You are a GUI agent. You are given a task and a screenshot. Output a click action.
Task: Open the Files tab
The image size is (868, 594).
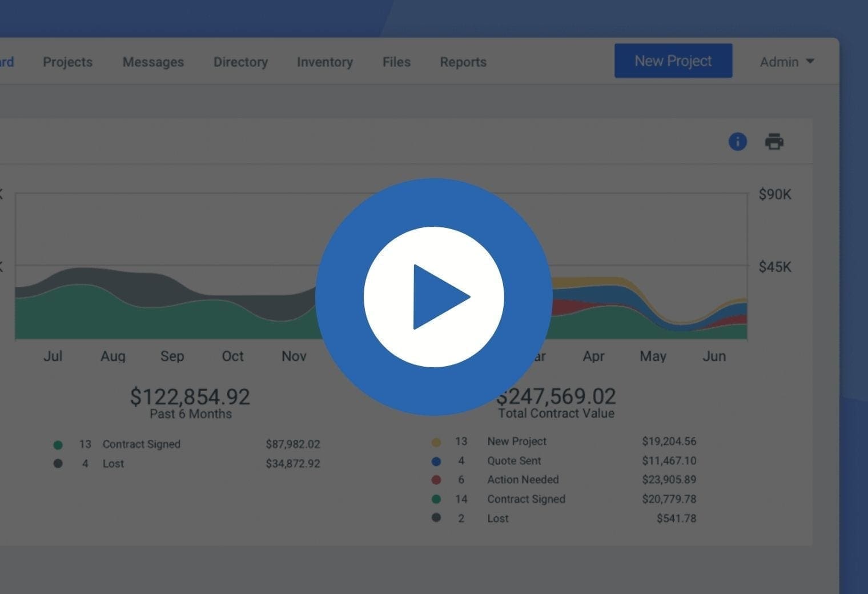396,62
